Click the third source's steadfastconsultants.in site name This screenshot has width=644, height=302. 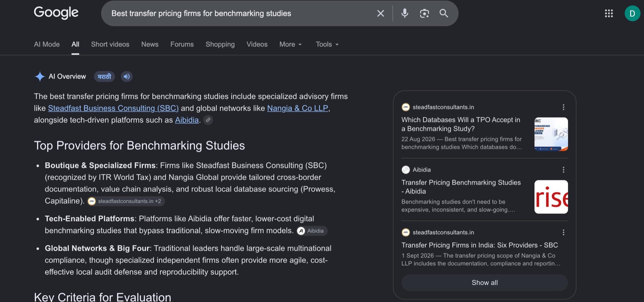tap(443, 233)
